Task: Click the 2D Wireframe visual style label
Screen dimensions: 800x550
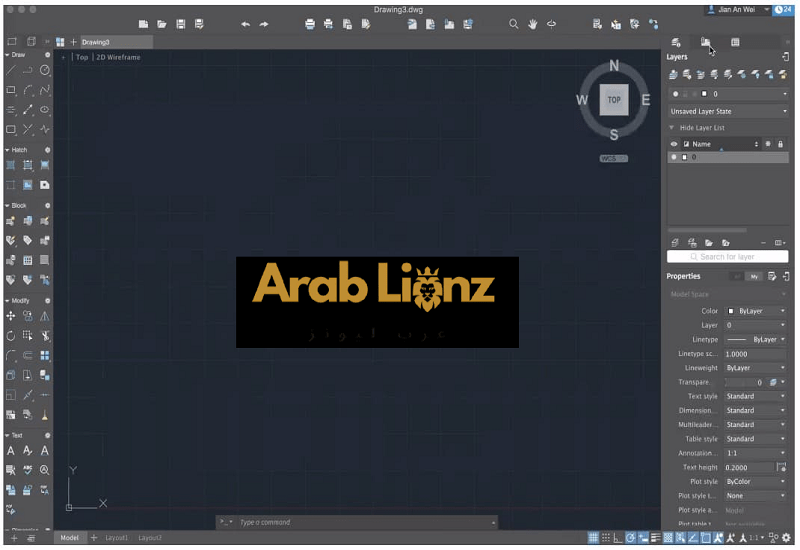Action: (118, 57)
